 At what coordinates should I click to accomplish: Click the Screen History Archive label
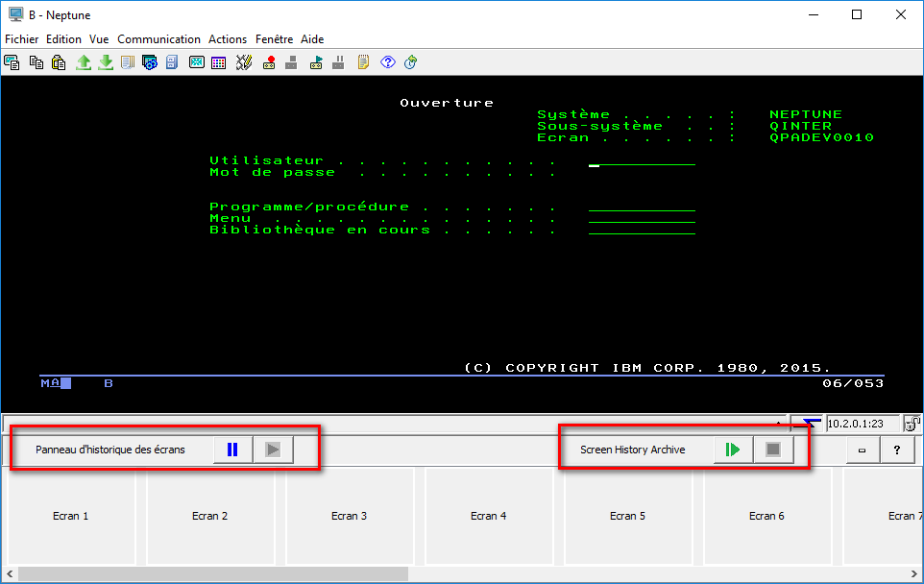(x=632, y=450)
